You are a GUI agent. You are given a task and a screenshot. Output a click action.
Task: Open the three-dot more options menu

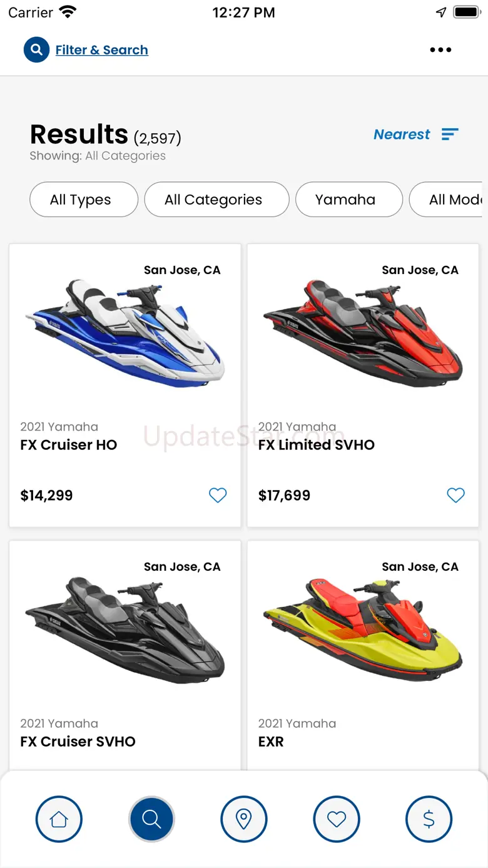[x=440, y=50]
